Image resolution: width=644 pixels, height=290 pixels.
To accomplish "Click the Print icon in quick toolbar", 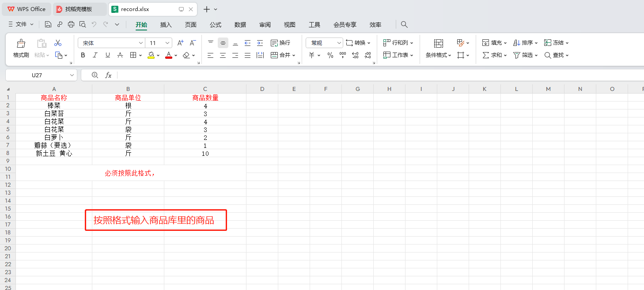I will [71, 25].
